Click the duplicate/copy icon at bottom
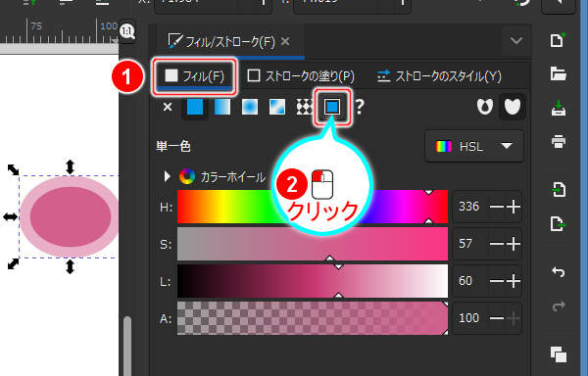Viewport: 588px width, 376px height. click(x=558, y=354)
